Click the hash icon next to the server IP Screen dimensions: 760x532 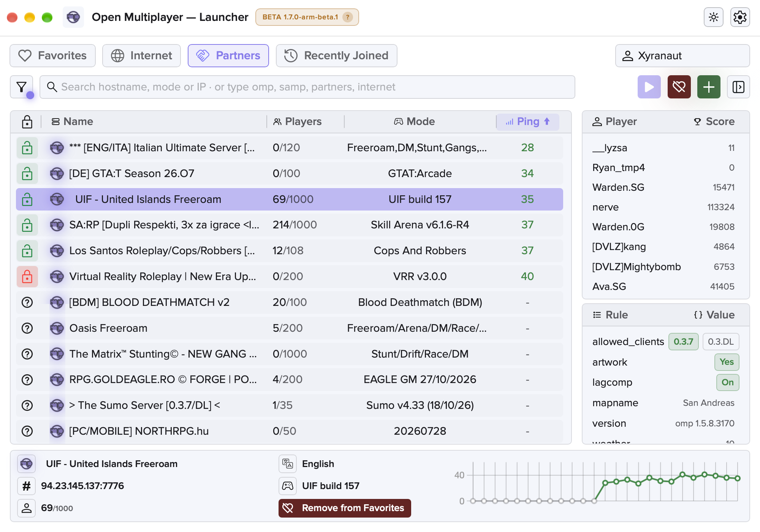click(27, 486)
